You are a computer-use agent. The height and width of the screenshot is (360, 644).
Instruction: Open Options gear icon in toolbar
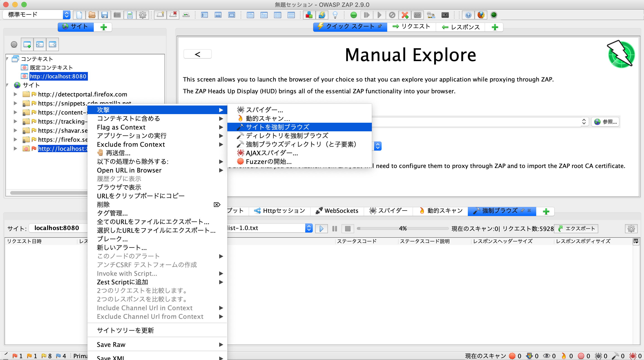coord(142,15)
